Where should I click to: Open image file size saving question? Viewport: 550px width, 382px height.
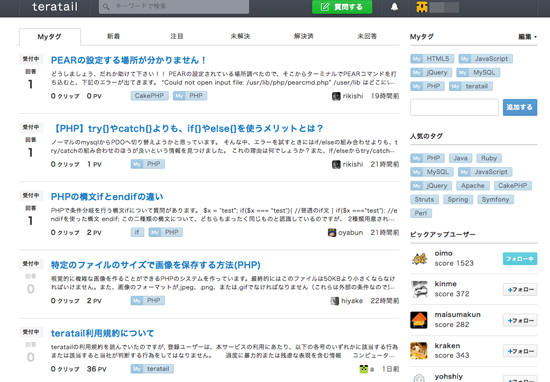coord(156,265)
